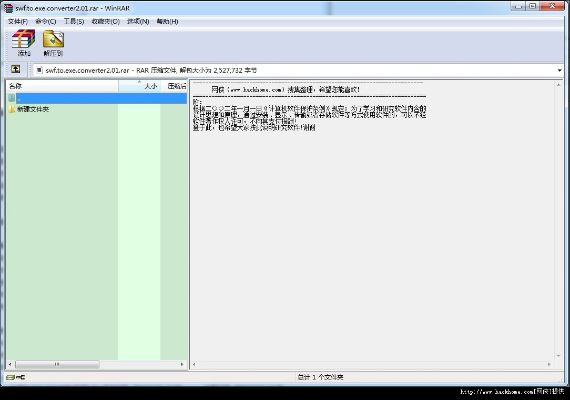Close the WinRAR window
Viewport: 570px width, 400px height.
(552, 6)
